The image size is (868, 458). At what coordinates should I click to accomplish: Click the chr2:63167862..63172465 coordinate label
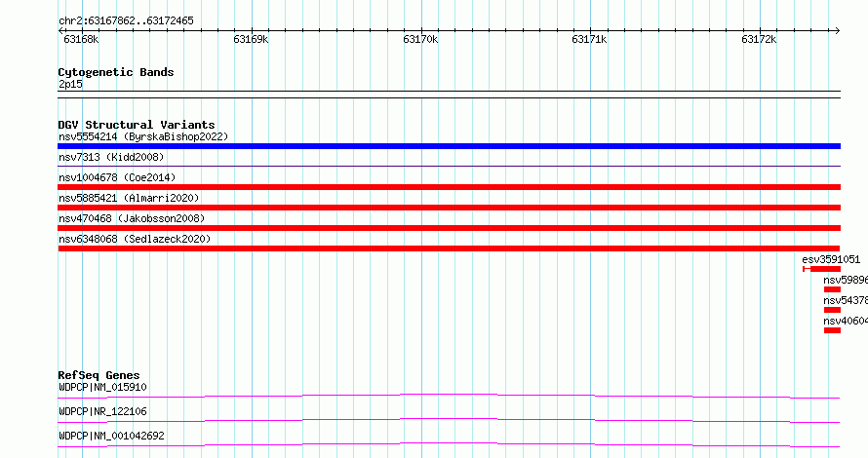click(x=126, y=20)
